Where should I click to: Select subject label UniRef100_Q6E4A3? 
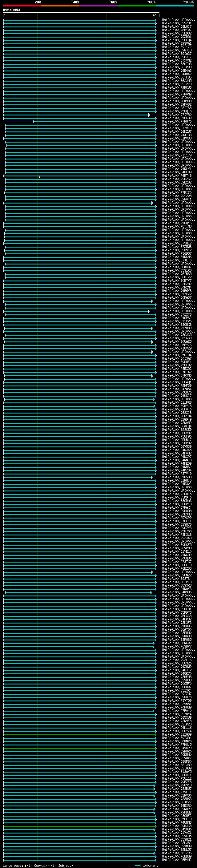177,71
